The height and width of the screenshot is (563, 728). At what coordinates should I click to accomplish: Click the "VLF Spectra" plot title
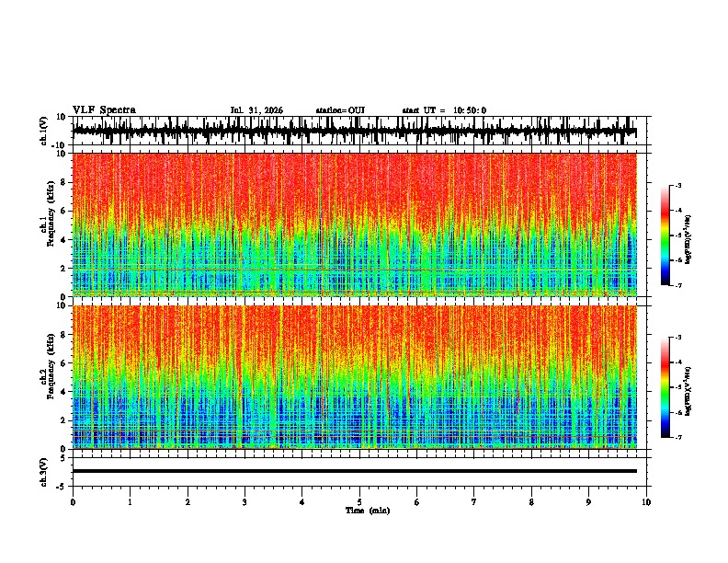click(104, 110)
